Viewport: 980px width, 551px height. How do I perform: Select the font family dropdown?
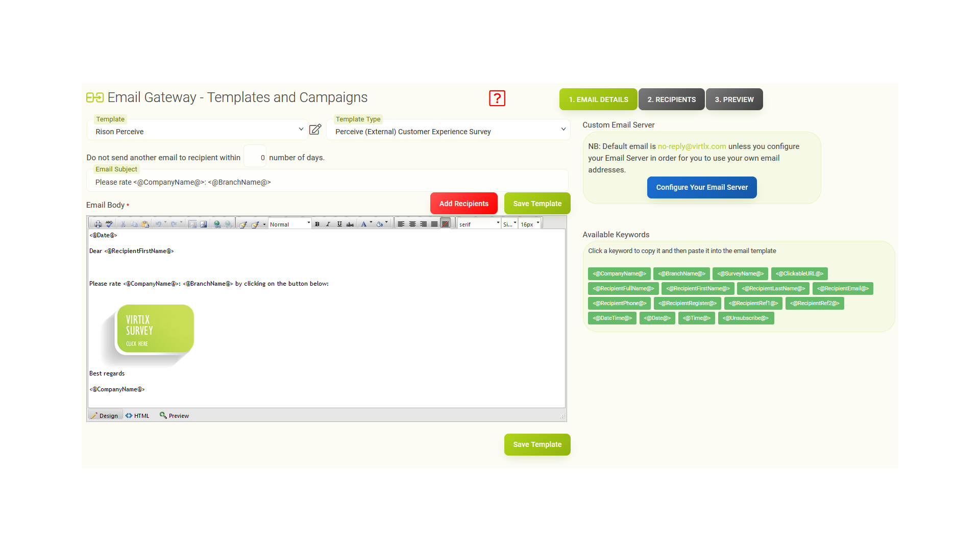(x=479, y=223)
